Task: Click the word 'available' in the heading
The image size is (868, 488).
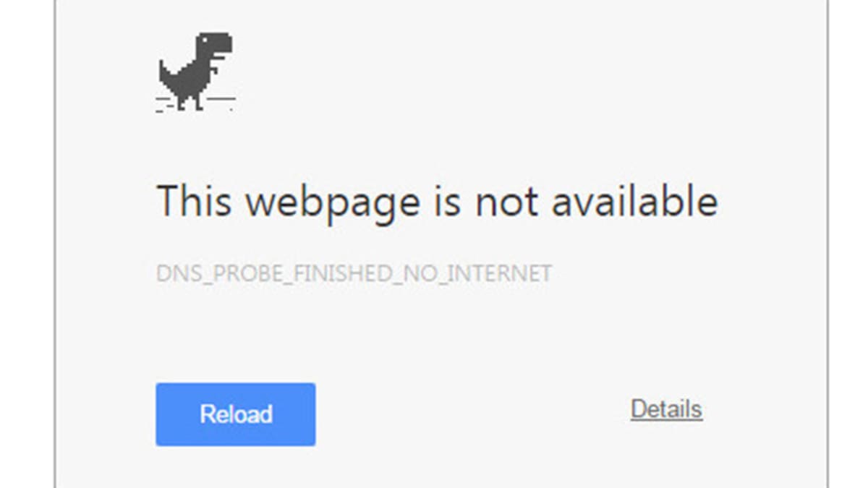Action: 635,200
